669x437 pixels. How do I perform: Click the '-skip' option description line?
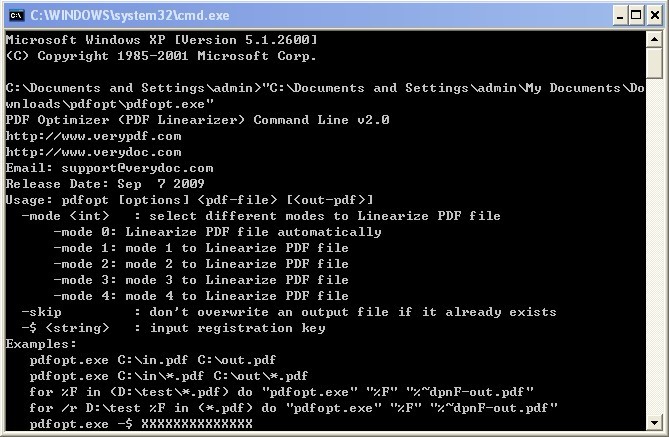(x=289, y=312)
